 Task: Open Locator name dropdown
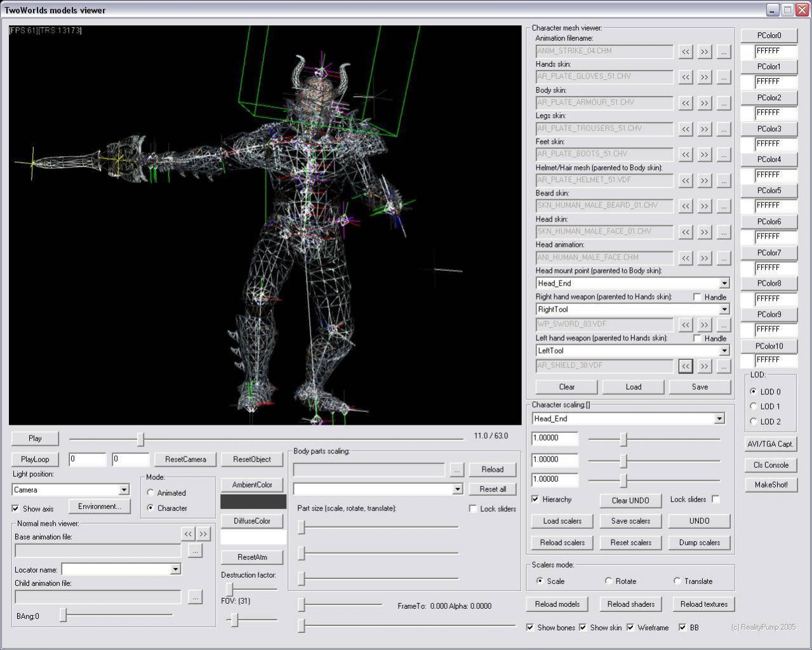176,569
